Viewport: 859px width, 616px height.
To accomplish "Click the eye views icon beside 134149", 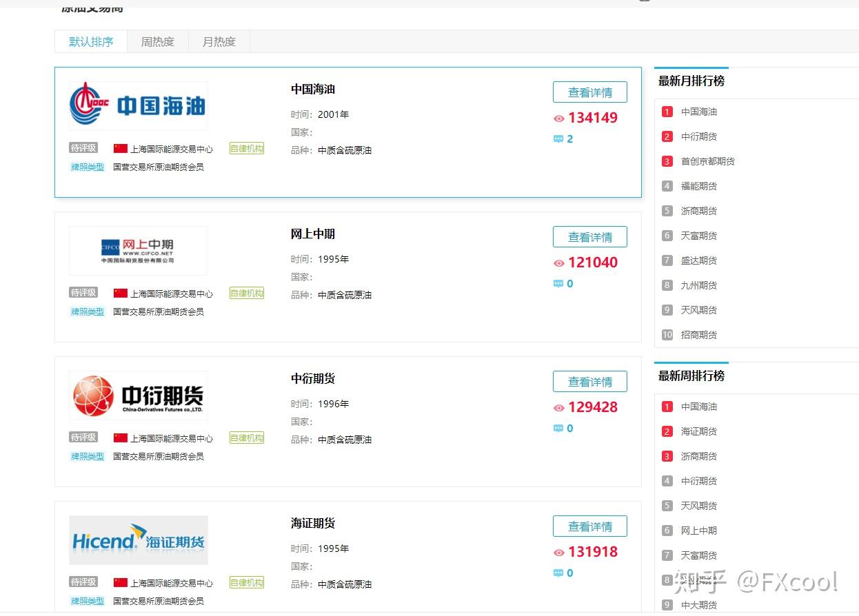I will 559,119.
